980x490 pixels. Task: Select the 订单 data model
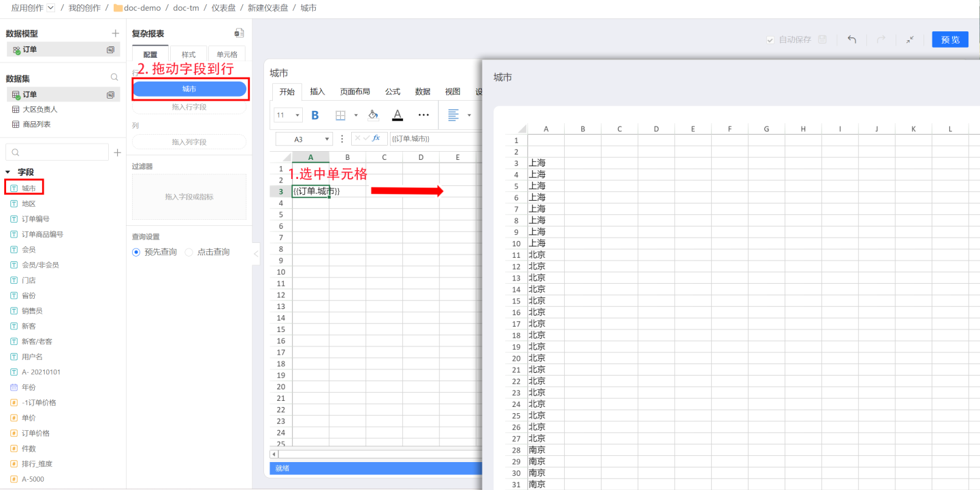point(63,50)
